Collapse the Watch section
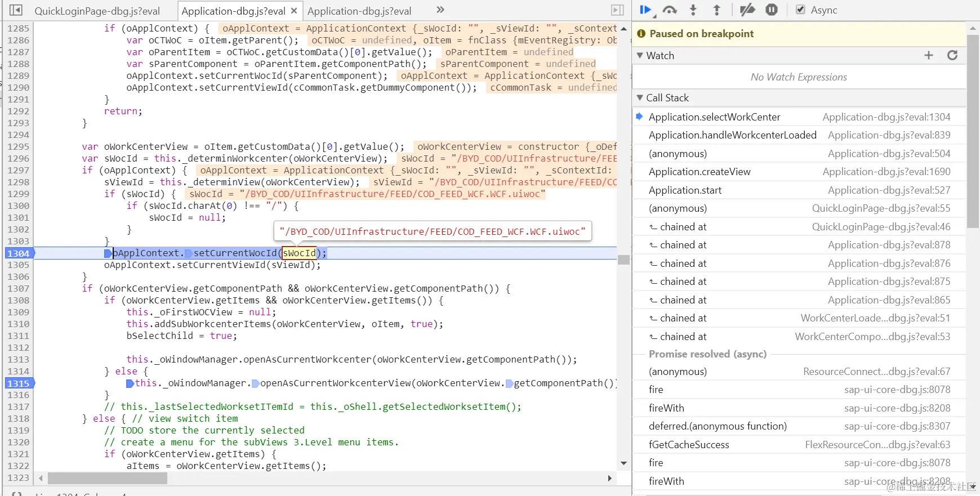 (640, 55)
